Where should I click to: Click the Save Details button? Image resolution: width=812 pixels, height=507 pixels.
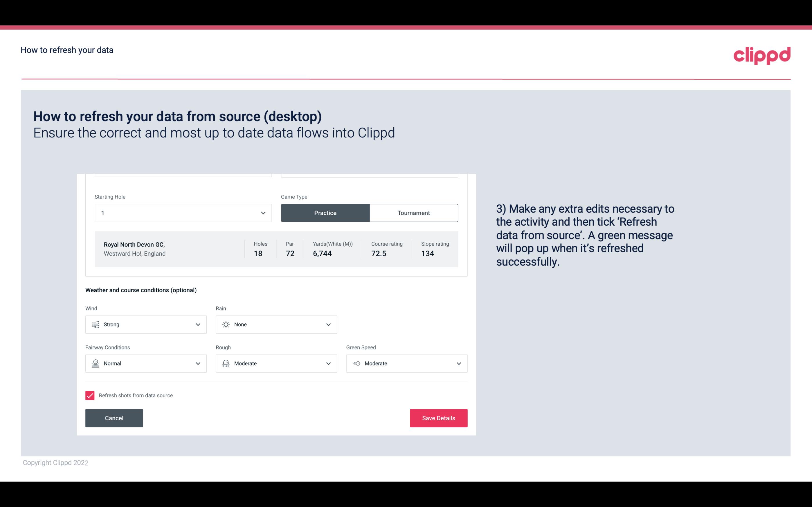pos(438,418)
